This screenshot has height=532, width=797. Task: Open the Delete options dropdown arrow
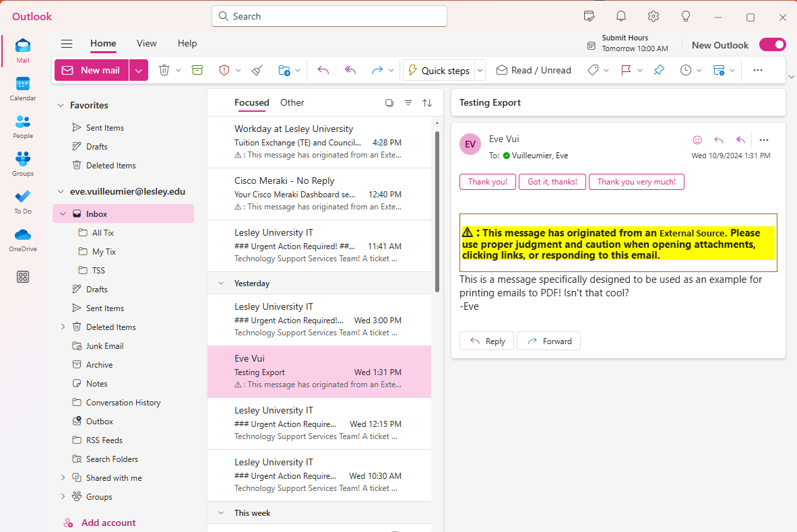179,70
